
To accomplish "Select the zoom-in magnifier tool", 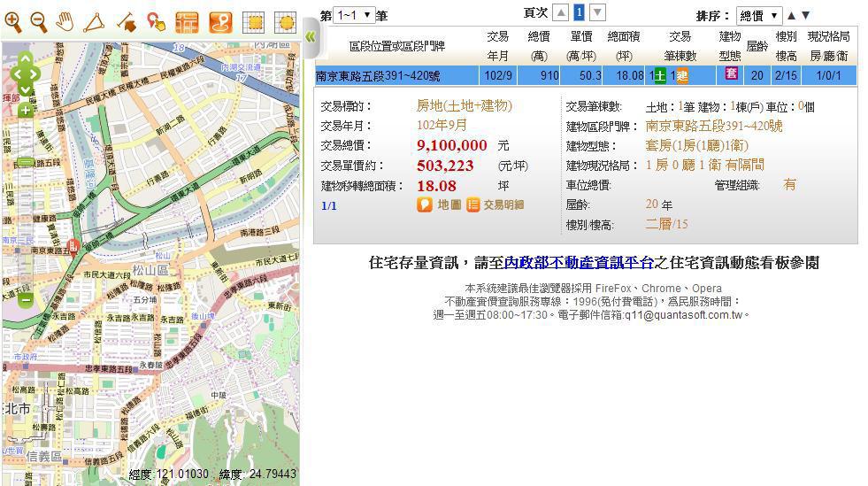I will pyautogui.click(x=13, y=21).
